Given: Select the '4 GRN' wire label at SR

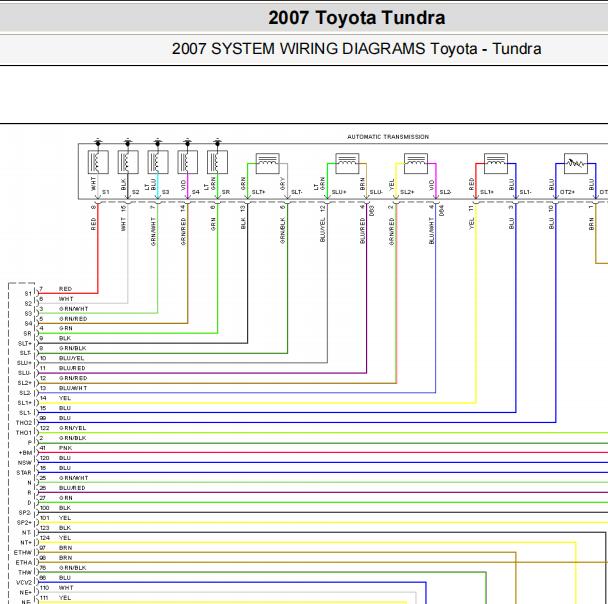Looking at the screenshot, I should coord(56,328).
